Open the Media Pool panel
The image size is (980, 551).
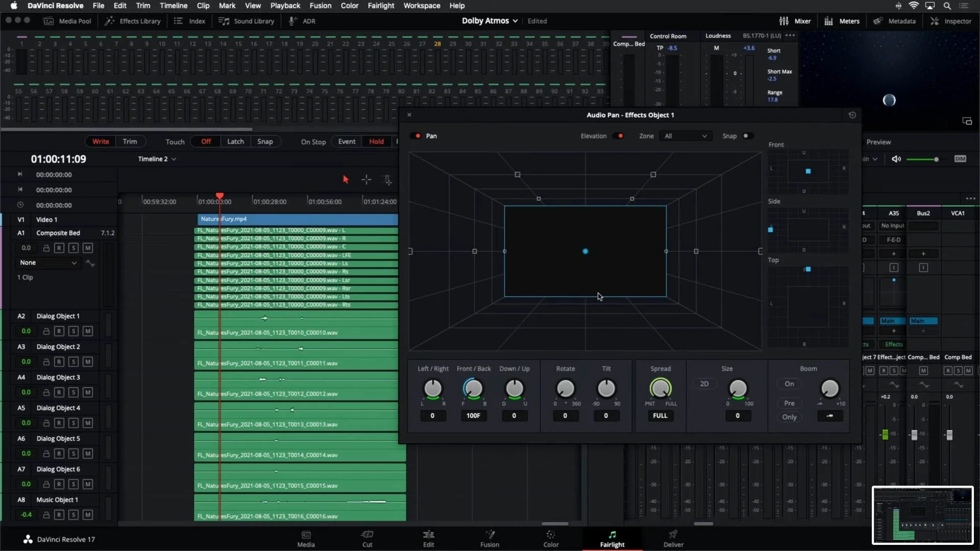67,21
